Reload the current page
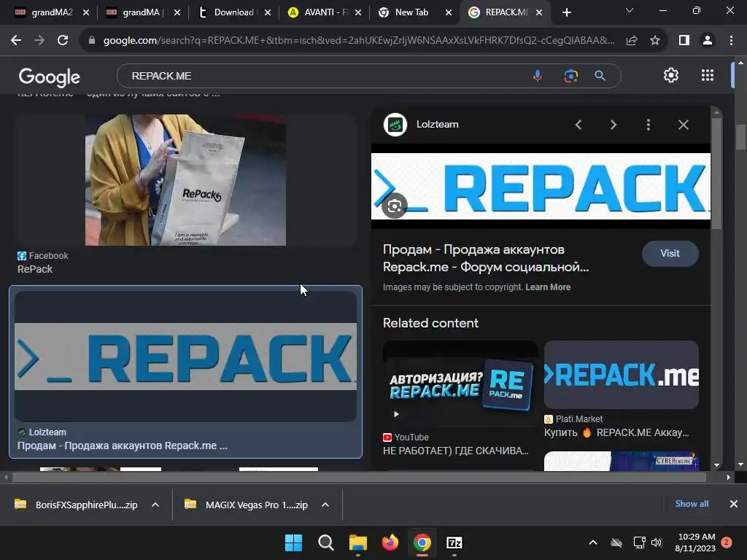This screenshot has height=560, width=747. 63,41
